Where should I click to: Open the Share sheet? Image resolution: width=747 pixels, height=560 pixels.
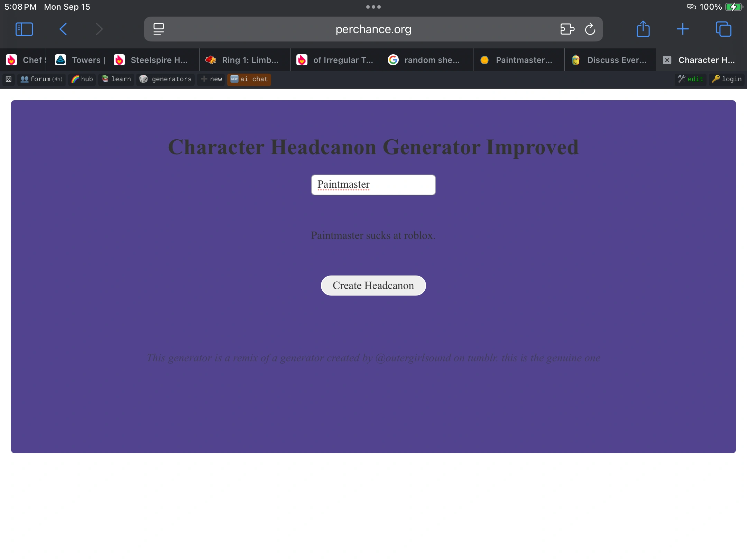[643, 29]
